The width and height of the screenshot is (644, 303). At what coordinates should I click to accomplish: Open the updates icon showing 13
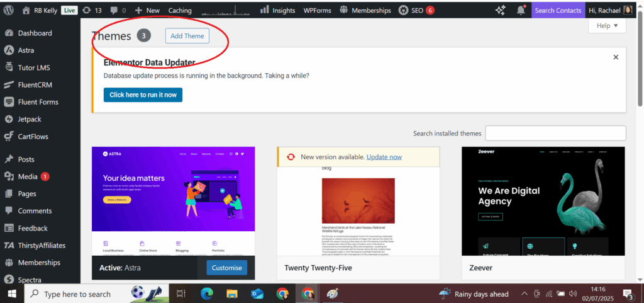(x=86, y=10)
